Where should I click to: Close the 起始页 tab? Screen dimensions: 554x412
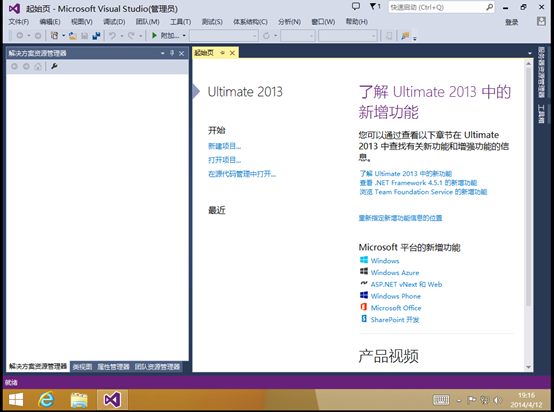point(232,53)
